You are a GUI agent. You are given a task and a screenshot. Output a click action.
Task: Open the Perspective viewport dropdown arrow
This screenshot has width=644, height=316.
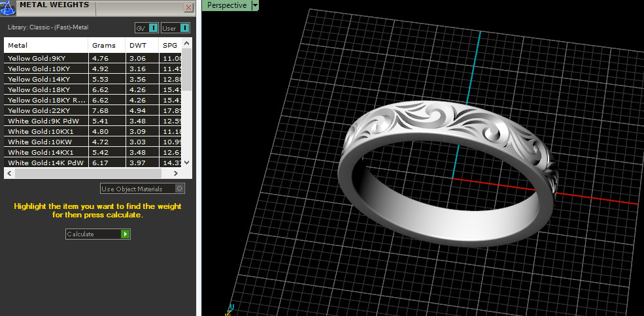pyautogui.click(x=255, y=5)
